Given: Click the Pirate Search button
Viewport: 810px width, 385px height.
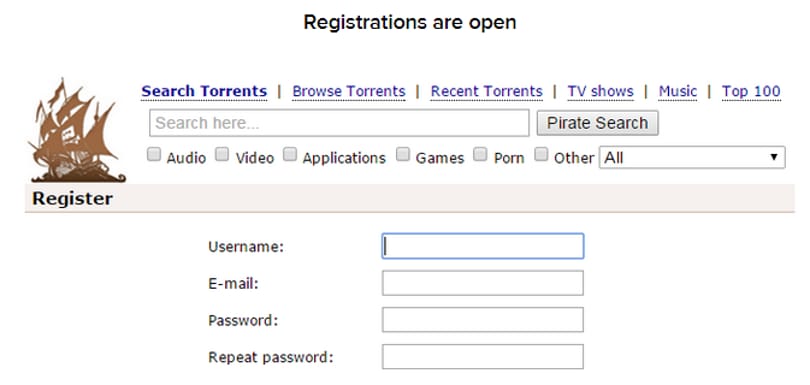Looking at the screenshot, I should pos(597,123).
